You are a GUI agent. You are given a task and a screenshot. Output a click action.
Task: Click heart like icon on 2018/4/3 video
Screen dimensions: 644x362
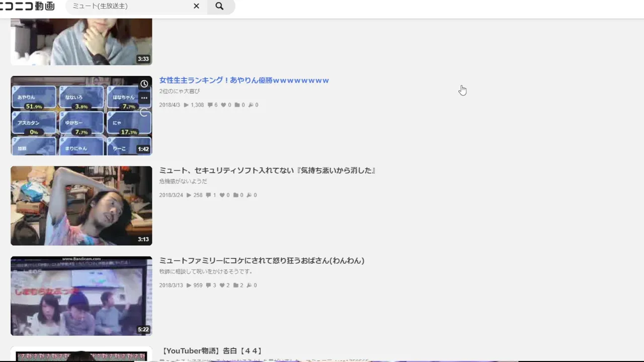[x=223, y=105]
